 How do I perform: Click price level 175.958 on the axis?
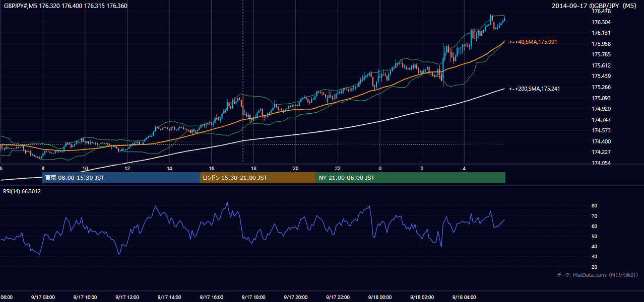pyautogui.click(x=601, y=44)
